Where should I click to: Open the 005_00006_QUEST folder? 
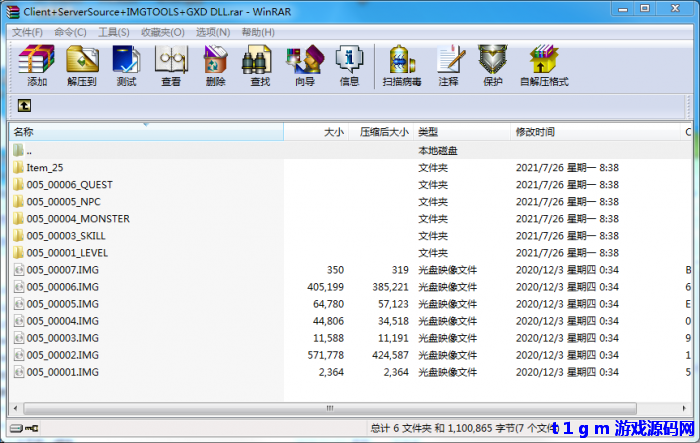[x=69, y=184]
